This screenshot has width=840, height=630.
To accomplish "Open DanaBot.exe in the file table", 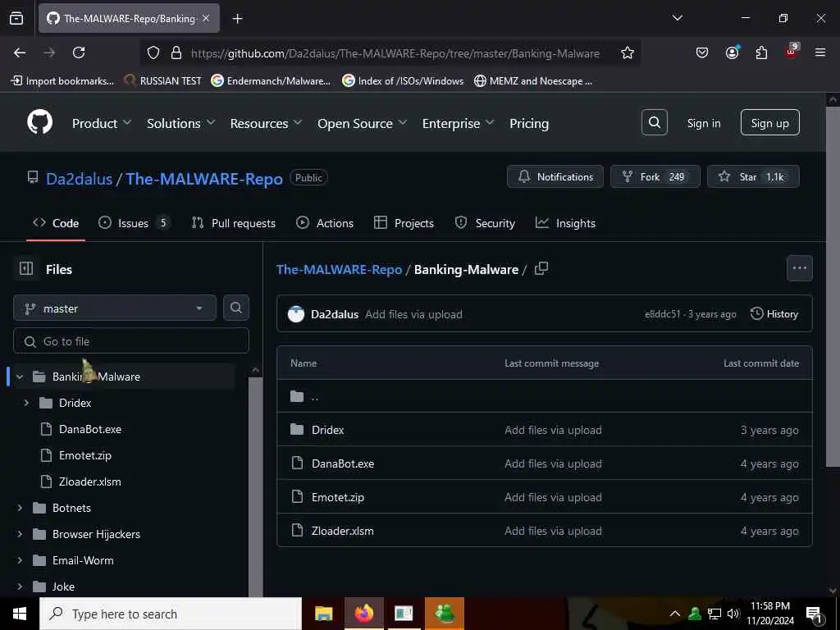I will click(343, 463).
